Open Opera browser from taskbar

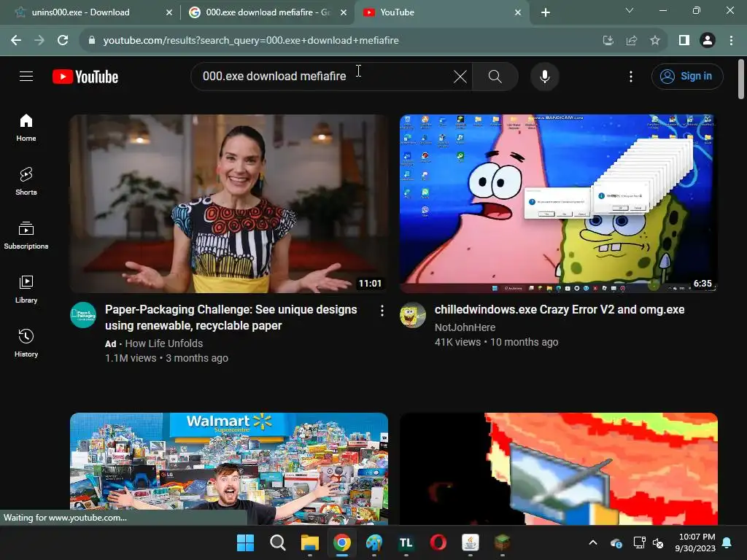coord(438,542)
